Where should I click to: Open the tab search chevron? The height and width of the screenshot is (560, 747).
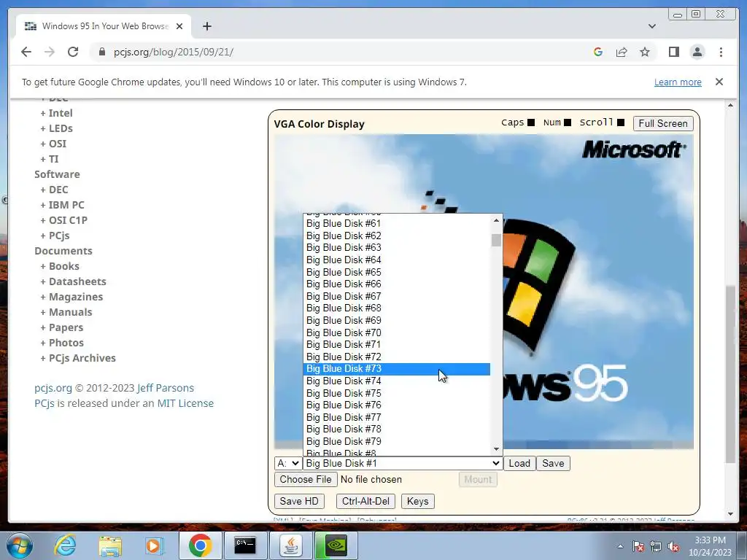coord(651,26)
